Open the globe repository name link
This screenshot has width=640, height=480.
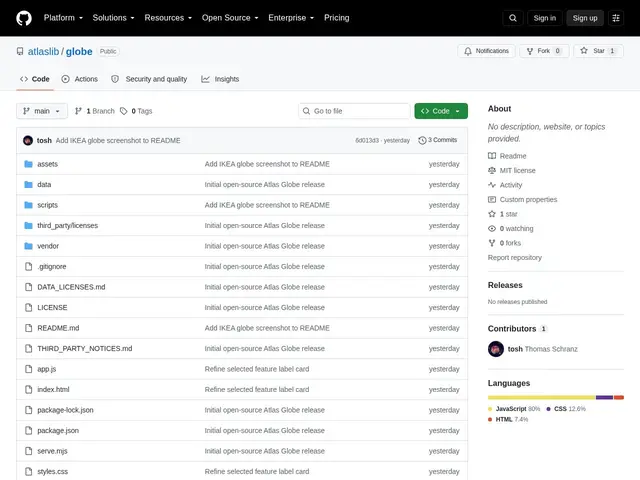[79, 51]
